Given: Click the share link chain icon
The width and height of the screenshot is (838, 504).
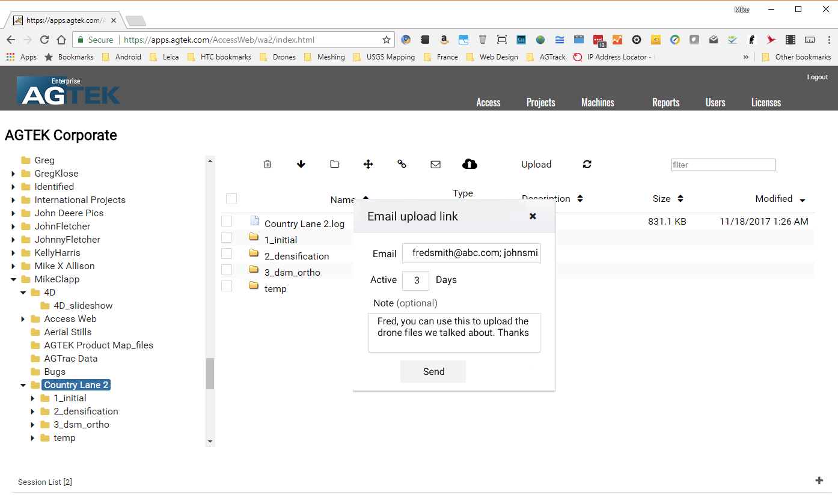Looking at the screenshot, I should click(402, 164).
